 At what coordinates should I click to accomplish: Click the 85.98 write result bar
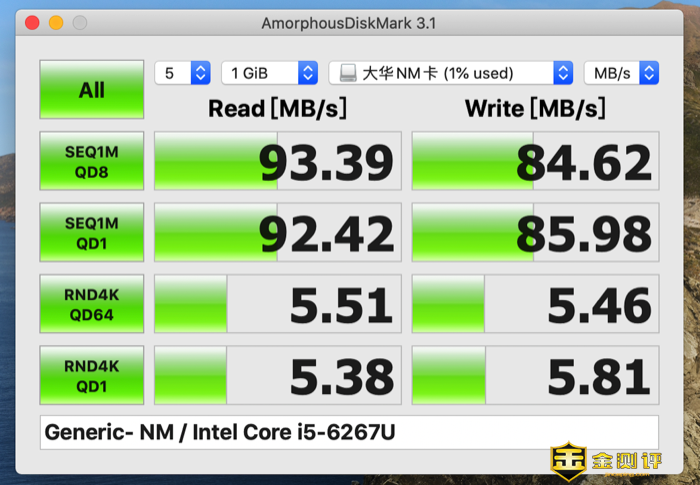(535, 232)
